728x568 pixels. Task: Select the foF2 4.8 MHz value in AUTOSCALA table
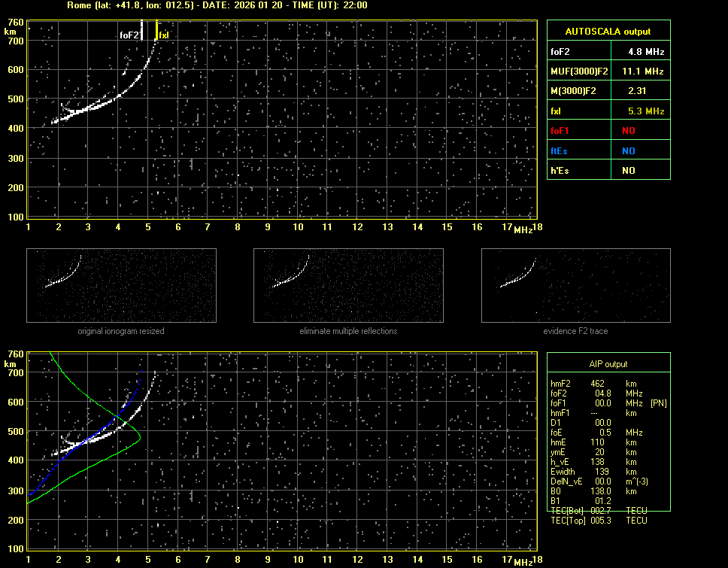click(x=646, y=52)
